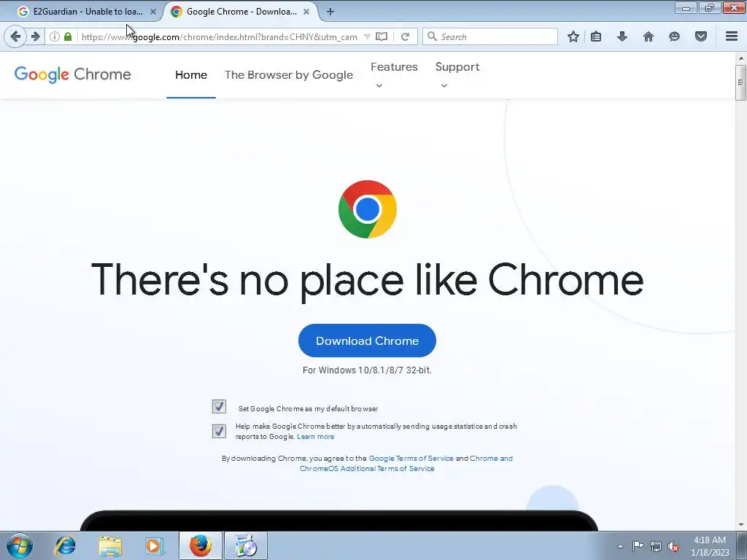Click the scrollbar down arrow
Screen dimensions: 747x560
740,525
